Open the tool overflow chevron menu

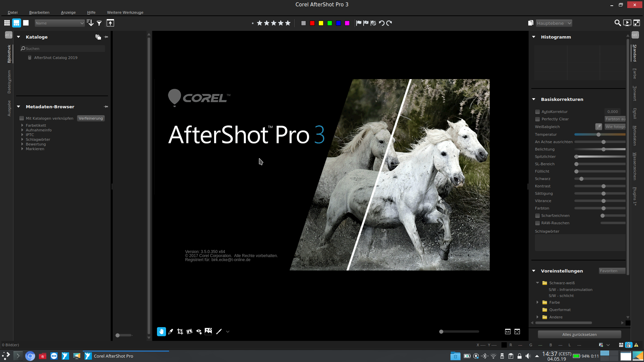tap(228, 331)
